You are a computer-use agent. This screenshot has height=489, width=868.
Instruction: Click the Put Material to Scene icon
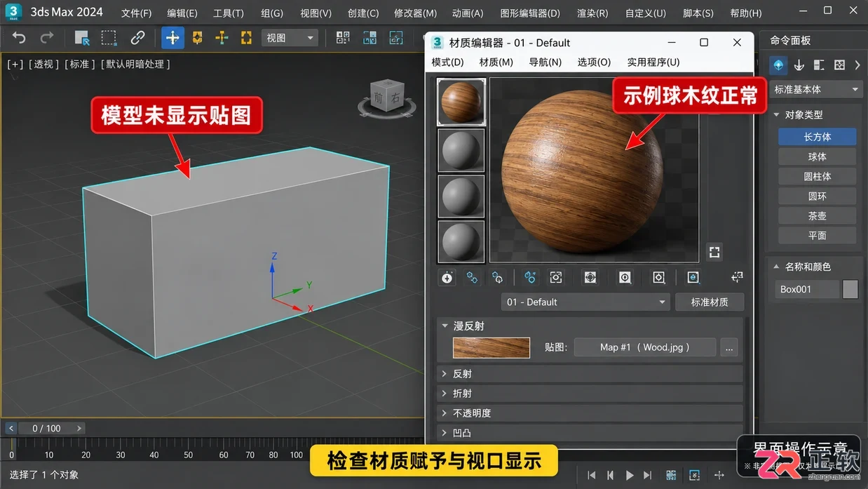[x=473, y=278]
